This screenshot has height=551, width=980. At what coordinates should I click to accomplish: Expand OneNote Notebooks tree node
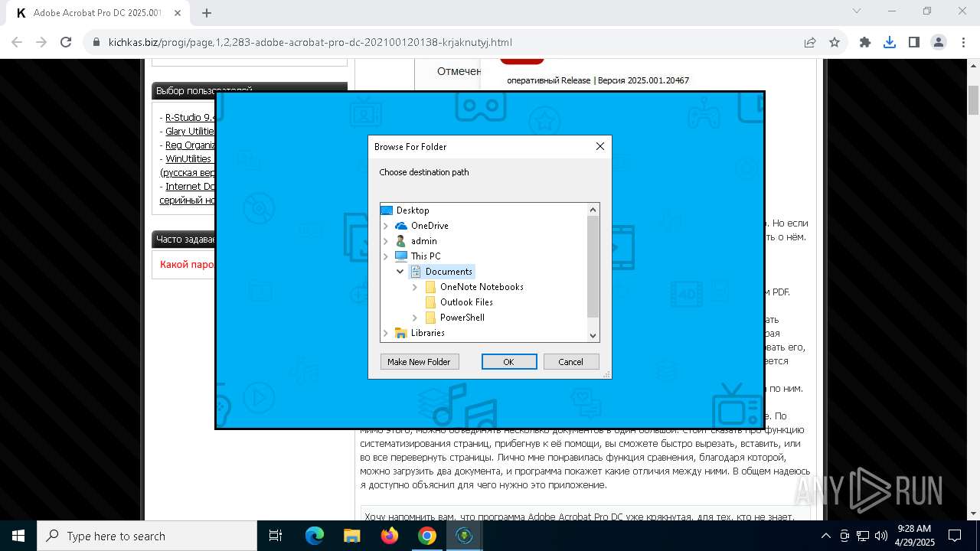pyautogui.click(x=415, y=287)
